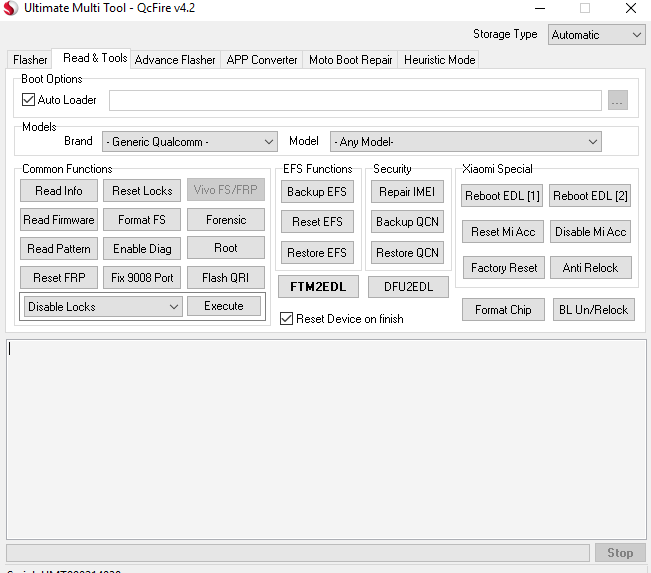Click the Restore QCN button
Screen dimensions: 651x573
click(x=407, y=252)
